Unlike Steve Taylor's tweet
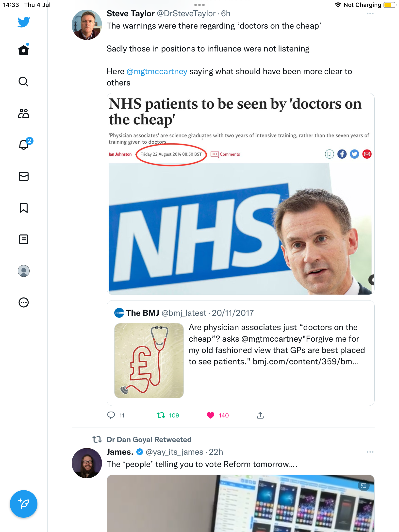This screenshot has height=532, width=399. (211, 416)
